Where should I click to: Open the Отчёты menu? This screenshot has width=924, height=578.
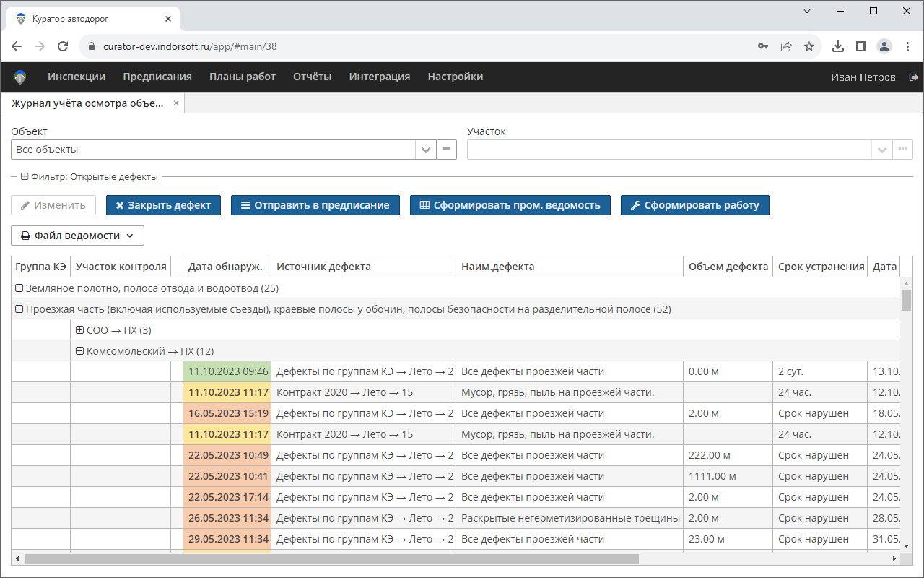(x=312, y=77)
